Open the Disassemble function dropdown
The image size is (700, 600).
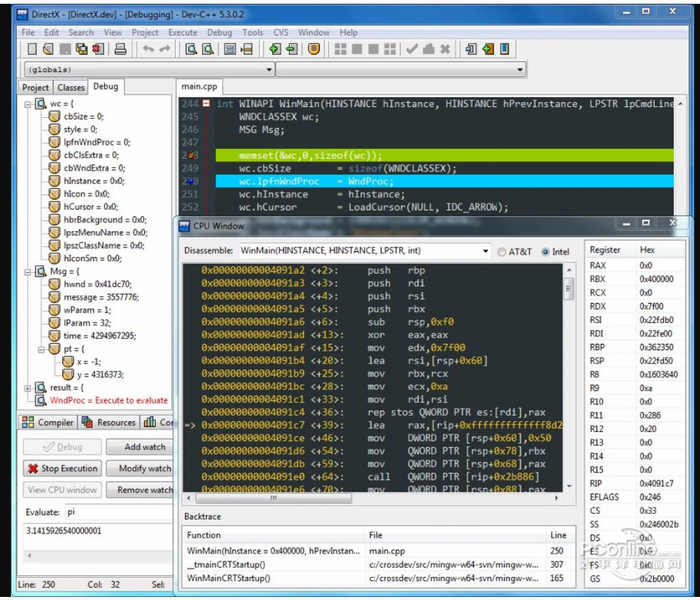tap(484, 252)
